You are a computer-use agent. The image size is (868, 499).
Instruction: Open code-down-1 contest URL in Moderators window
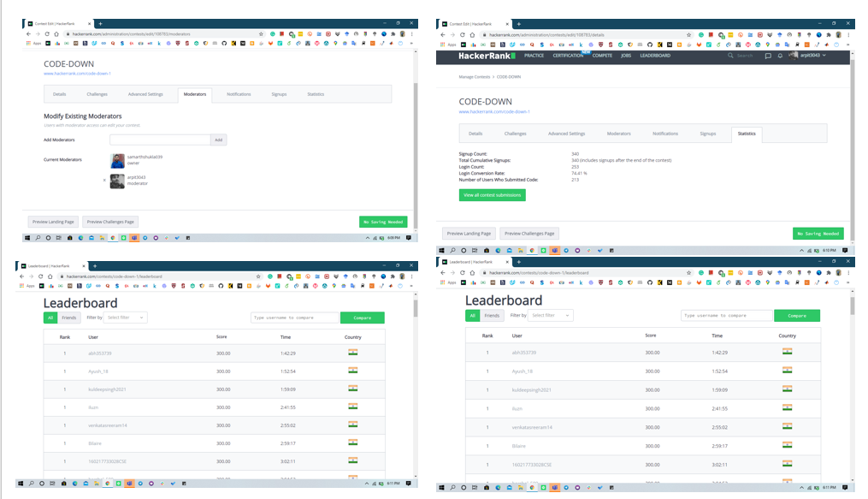pyautogui.click(x=77, y=73)
